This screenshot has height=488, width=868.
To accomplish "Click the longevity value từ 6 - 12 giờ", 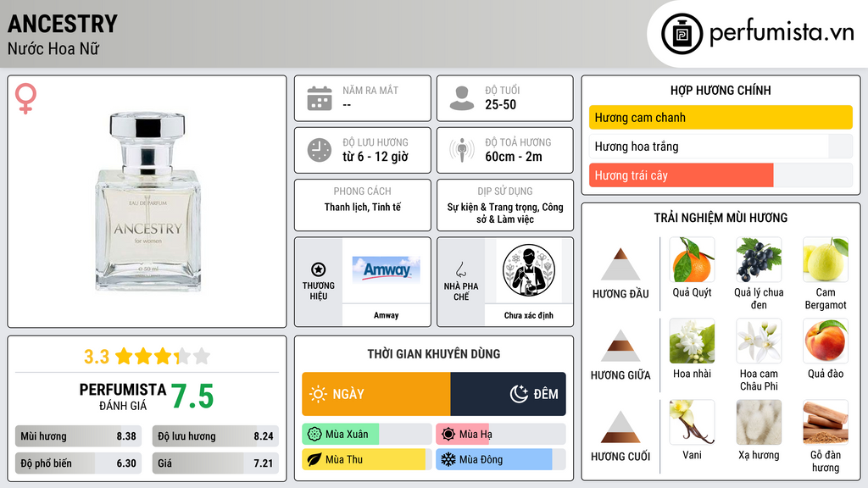I will pyautogui.click(x=376, y=157).
